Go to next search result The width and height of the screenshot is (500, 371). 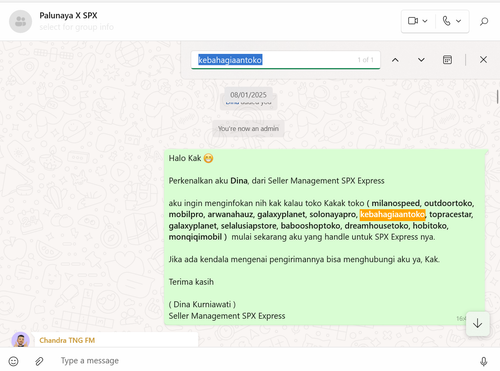point(421,60)
